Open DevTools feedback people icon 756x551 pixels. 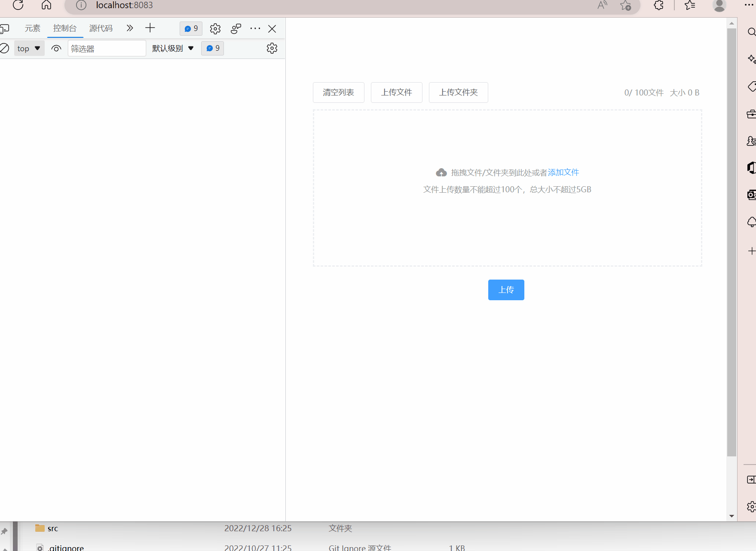coord(236,29)
